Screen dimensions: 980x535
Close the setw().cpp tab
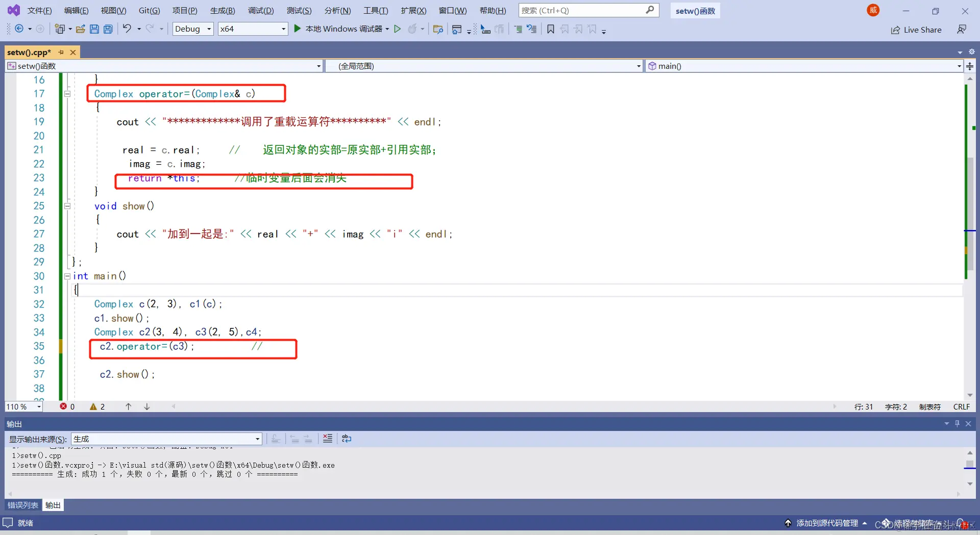(73, 52)
